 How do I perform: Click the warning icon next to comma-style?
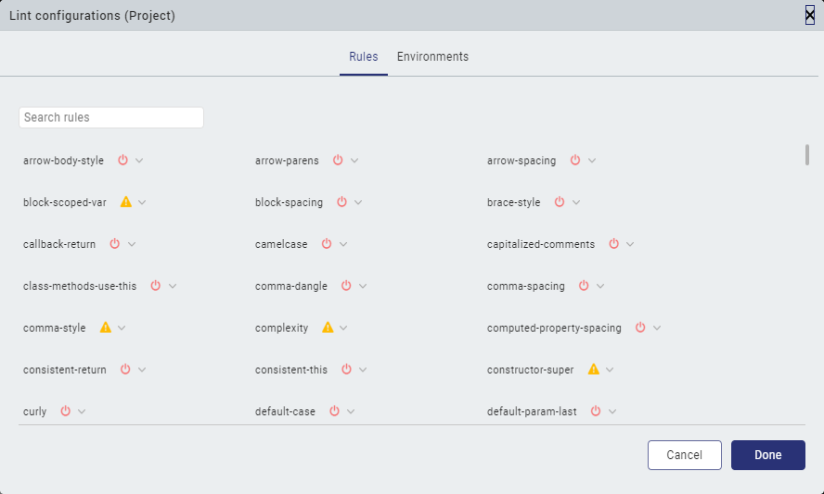[105, 328]
